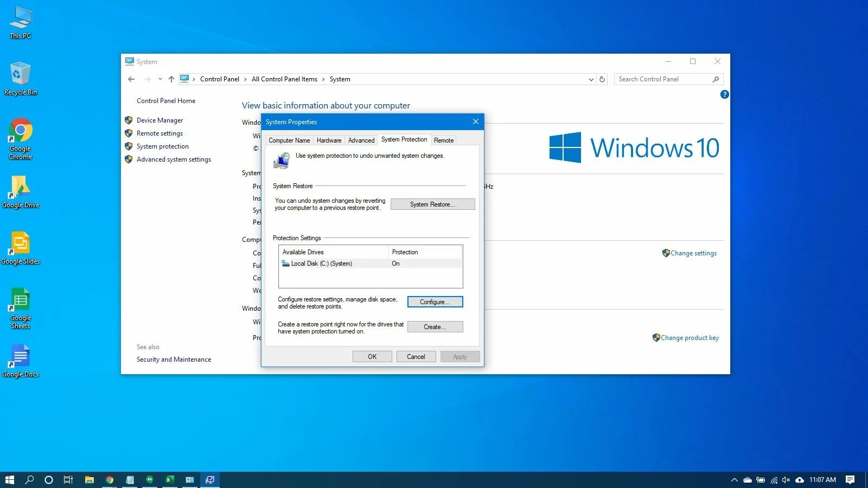Click the Back arrow in System window
This screenshot has width=868, height=488.
pyautogui.click(x=131, y=79)
